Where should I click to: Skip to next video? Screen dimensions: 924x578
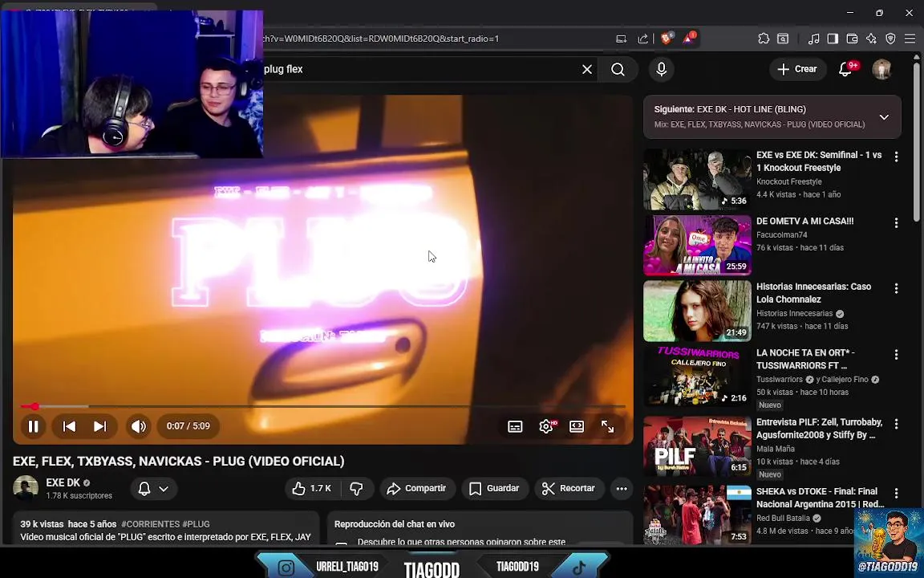click(x=100, y=426)
